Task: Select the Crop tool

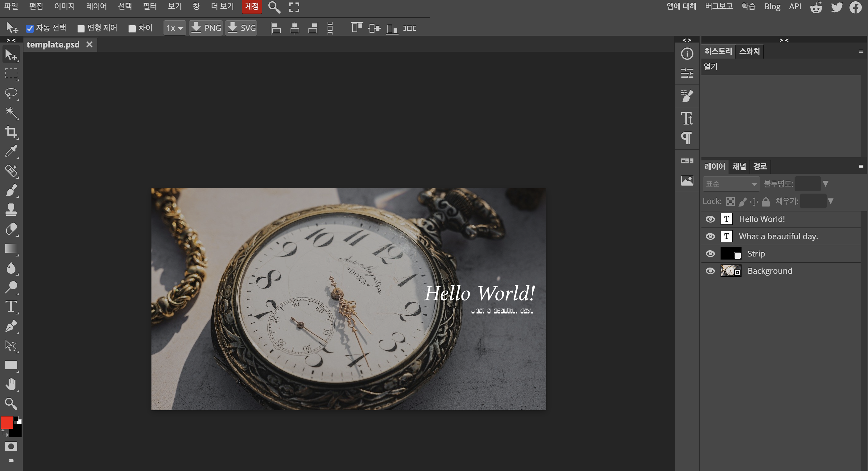Action: [11, 132]
